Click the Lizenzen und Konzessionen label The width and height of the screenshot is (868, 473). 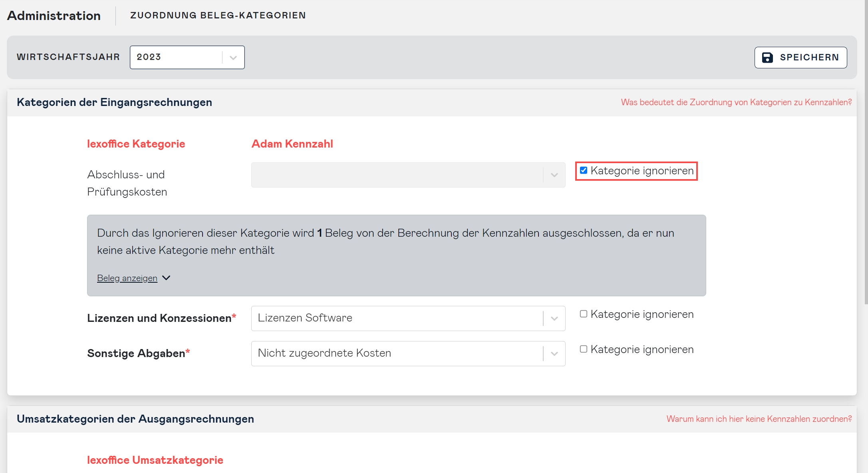click(x=162, y=318)
